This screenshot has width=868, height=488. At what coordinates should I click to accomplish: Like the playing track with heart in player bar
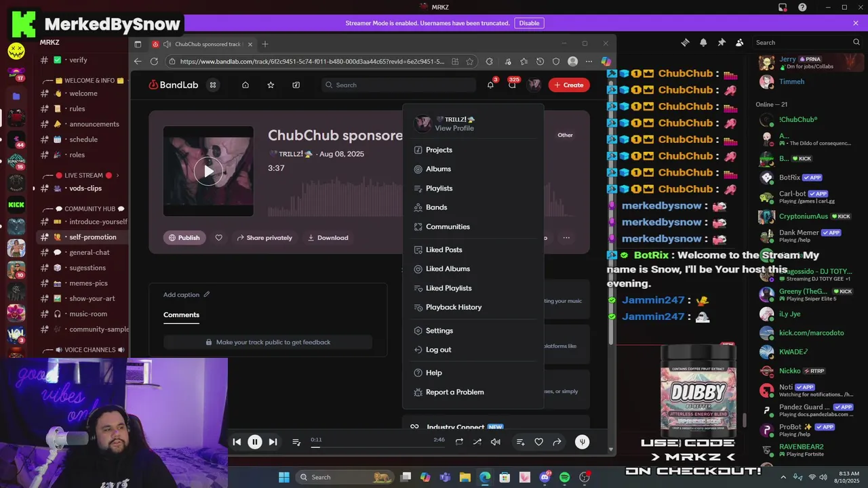[538, 442]
